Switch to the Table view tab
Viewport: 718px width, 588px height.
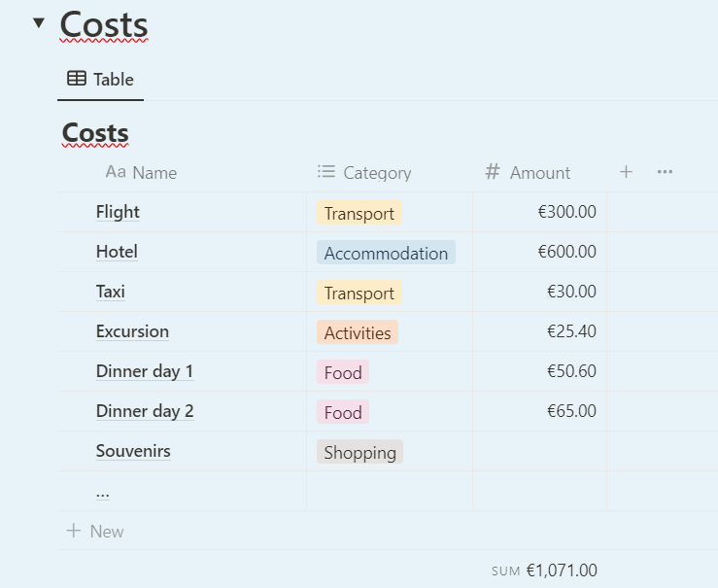point(100,80)
